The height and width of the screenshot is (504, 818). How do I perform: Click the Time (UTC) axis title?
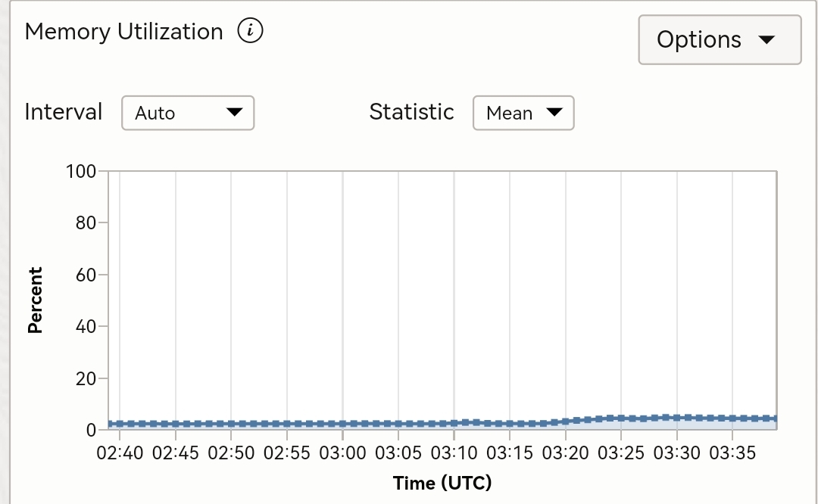tap(442, 483)
